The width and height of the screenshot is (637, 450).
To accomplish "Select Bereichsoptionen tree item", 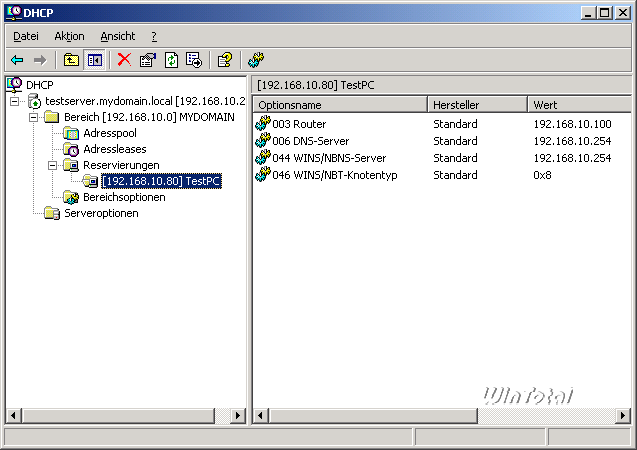I will (124, 197).
